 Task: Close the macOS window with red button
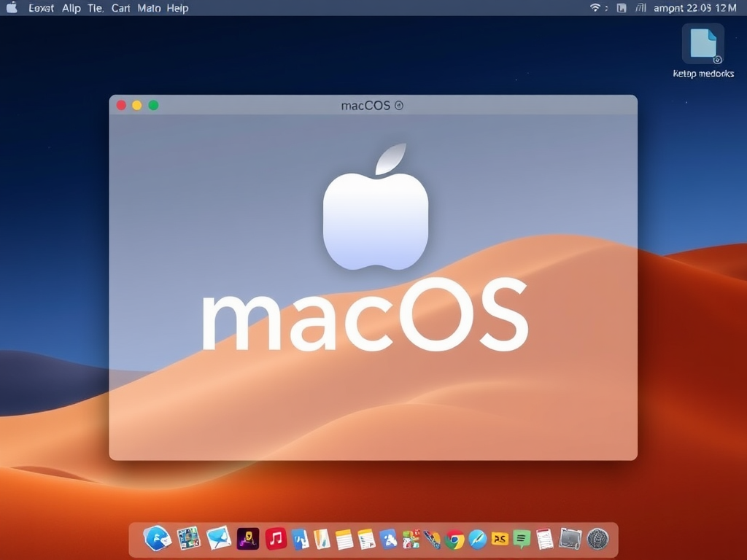122,105
